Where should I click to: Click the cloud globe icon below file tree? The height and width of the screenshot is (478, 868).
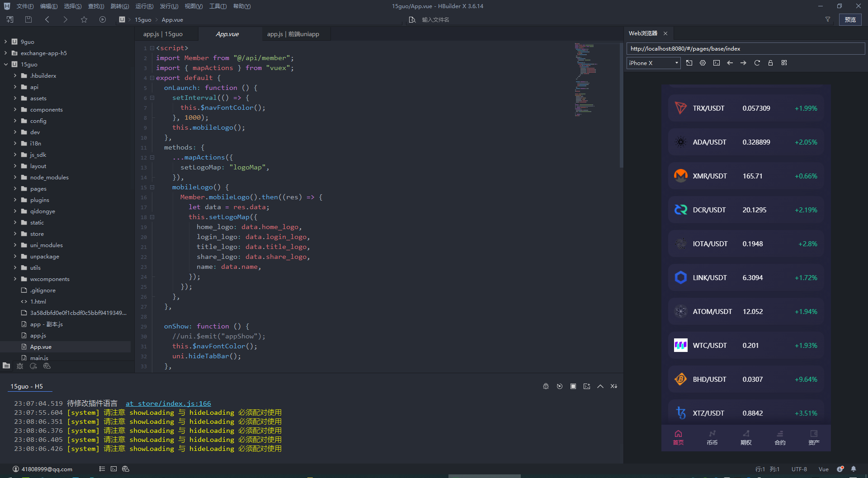click(x=47, y=366)
